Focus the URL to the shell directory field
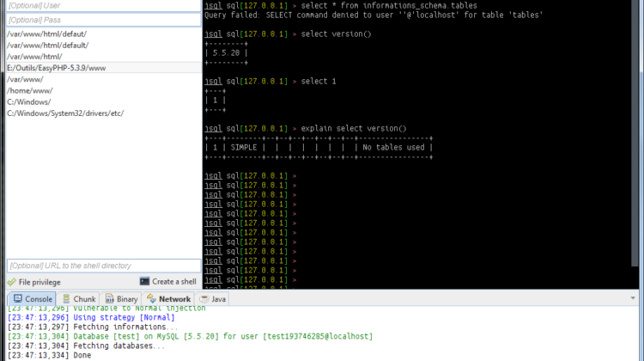 tap(104, 266)
